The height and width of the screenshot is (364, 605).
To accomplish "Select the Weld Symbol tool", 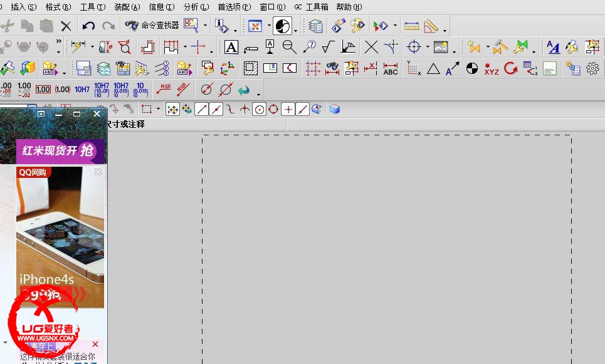I will click(x=348, y=47).
